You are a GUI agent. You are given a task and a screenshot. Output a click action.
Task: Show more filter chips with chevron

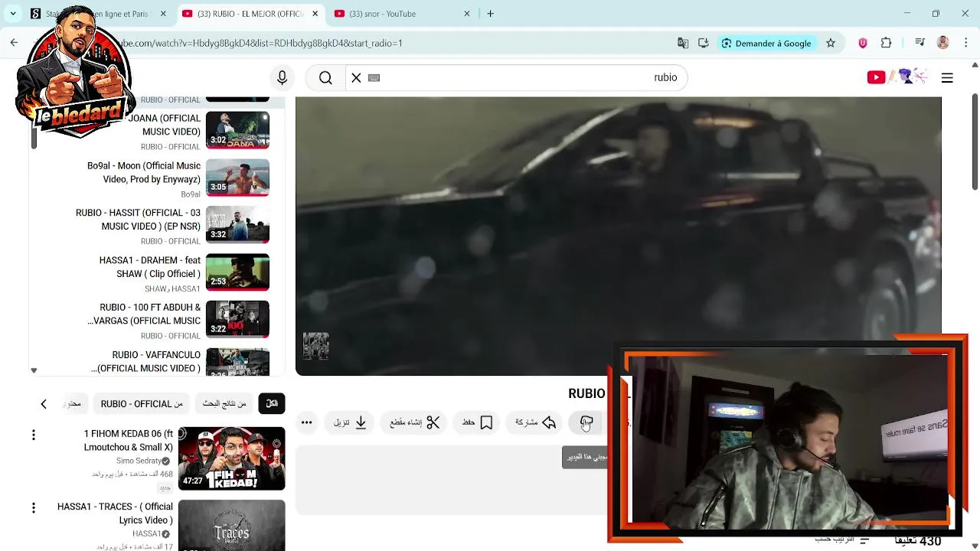click(44, 403)
